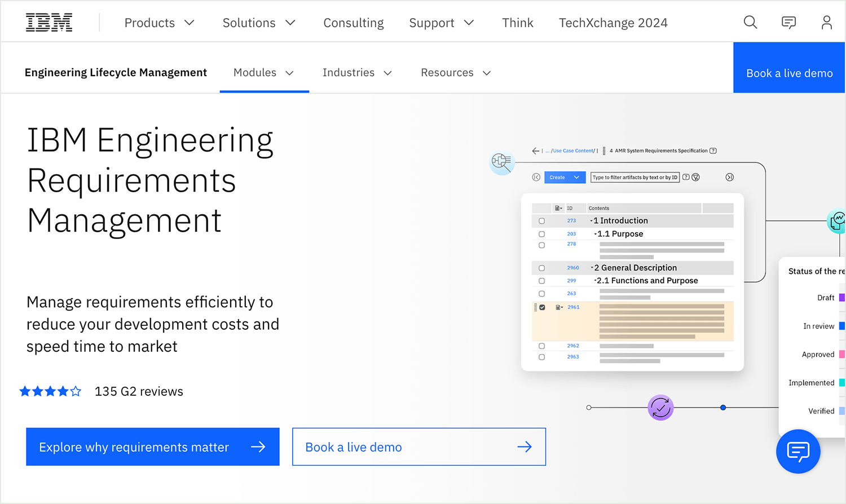
Task: Tick the checkbox for row 299
Action: 541,281
